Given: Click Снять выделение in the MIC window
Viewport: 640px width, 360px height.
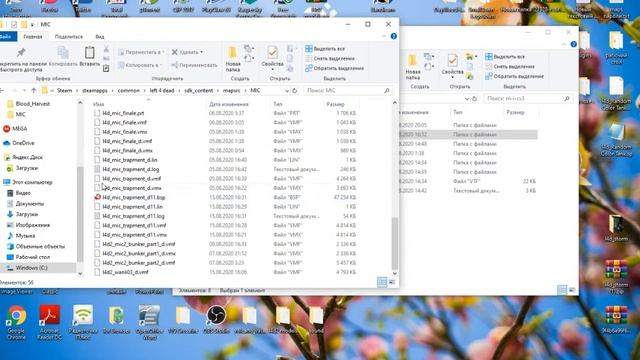Looking at the screenshot, I should 330,58.
